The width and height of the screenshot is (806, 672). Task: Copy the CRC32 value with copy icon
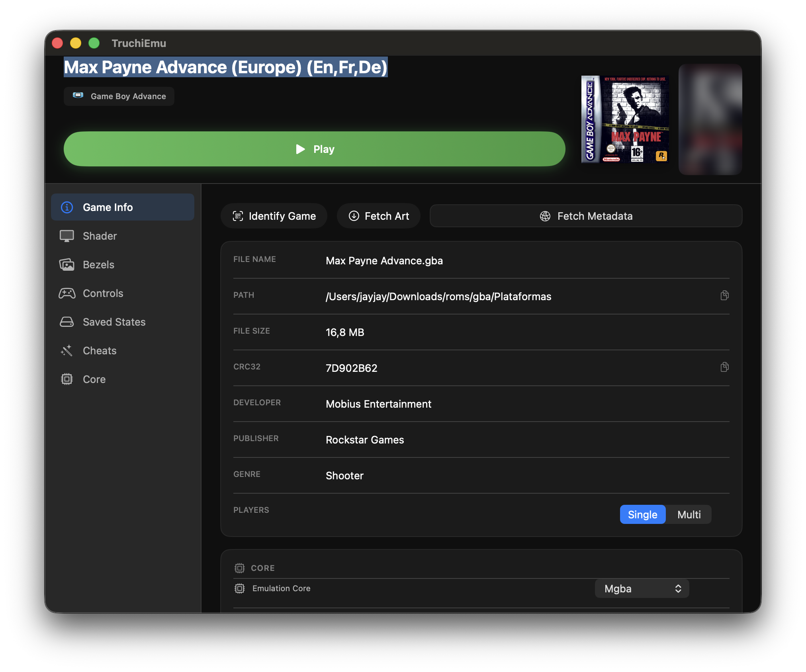click(725, 367)
